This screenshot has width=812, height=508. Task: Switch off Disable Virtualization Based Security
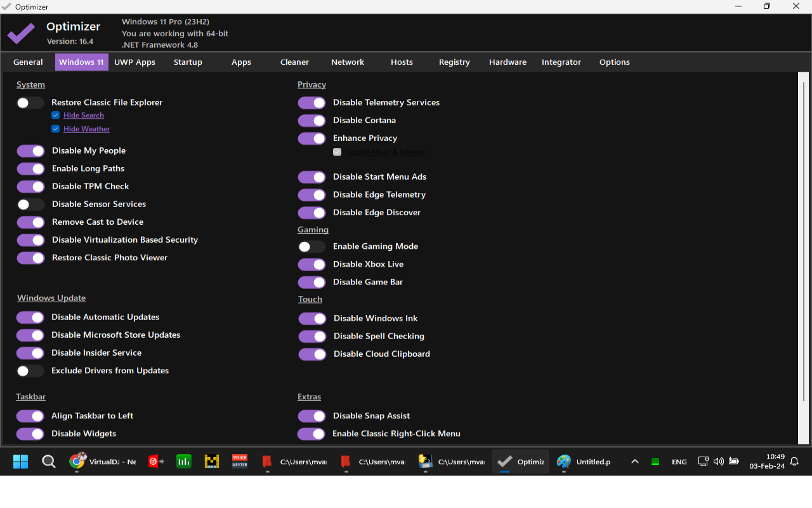30,240
